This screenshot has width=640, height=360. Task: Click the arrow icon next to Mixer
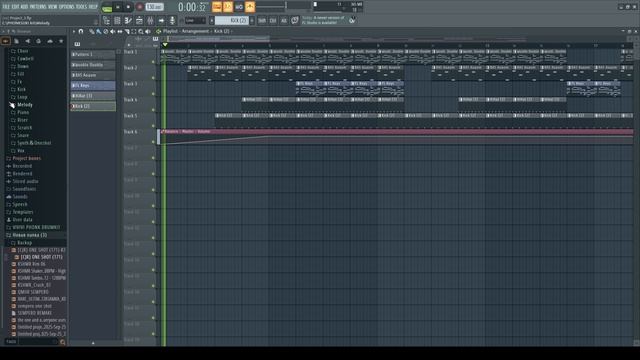point(161,20)
